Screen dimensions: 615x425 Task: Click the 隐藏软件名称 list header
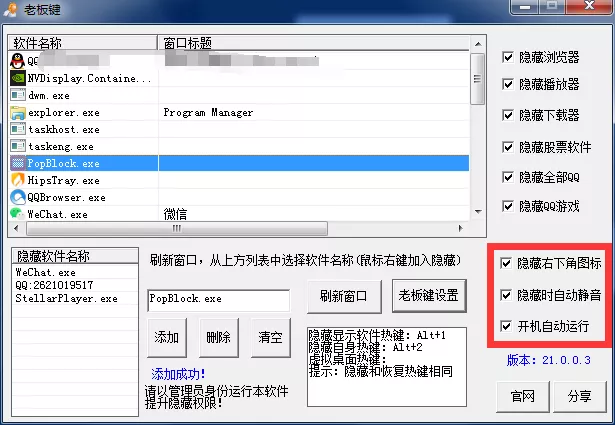point(75,256)
